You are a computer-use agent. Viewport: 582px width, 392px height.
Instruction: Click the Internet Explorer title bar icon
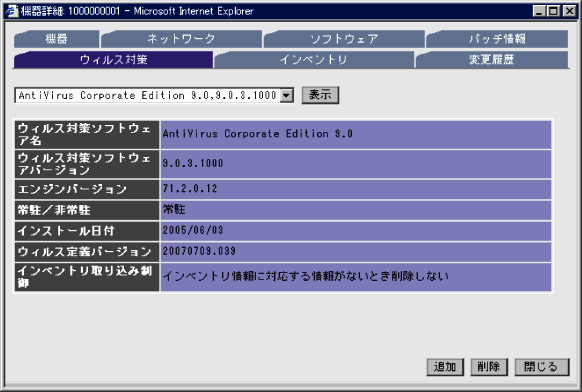12,11
